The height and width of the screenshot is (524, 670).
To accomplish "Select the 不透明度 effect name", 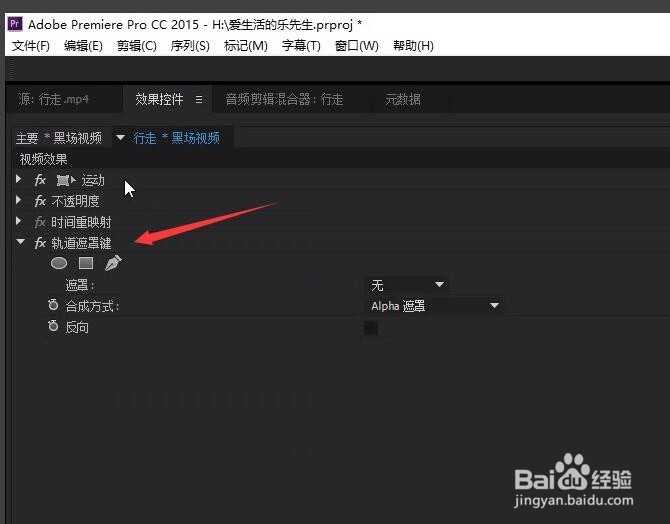I will [75, 201].
